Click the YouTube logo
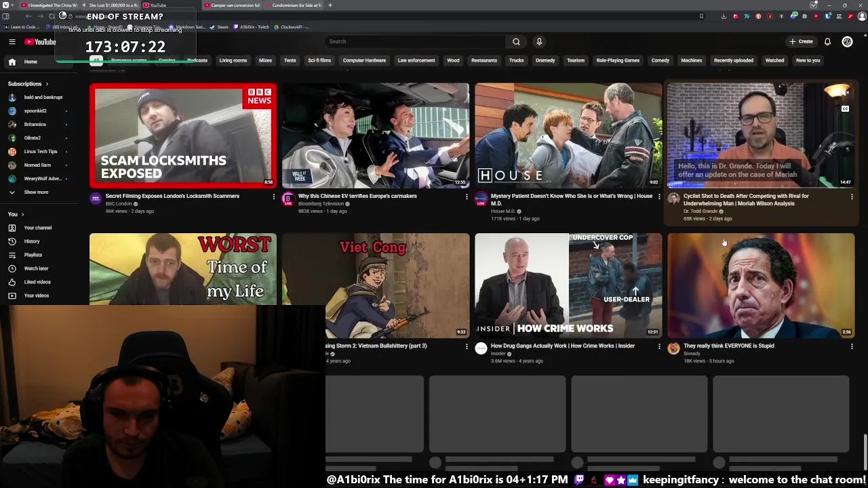This screenshot has height=488, width=868. pos(40,41)
